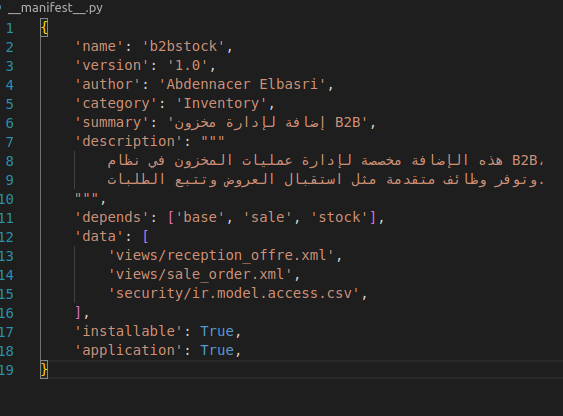563x416 pixels.
Task: Place cursor on opening curly brace
Action: (x=44, y=28)
